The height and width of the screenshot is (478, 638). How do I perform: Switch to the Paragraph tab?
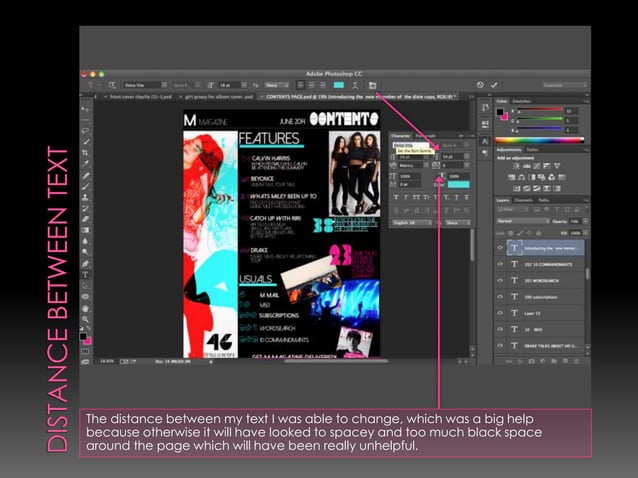[426, 135]
